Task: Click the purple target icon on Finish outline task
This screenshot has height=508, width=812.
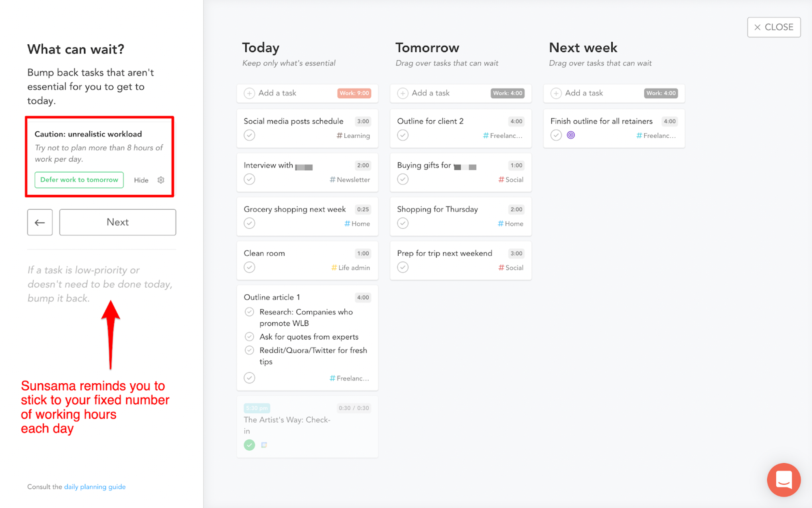Action: pos(571,135)
